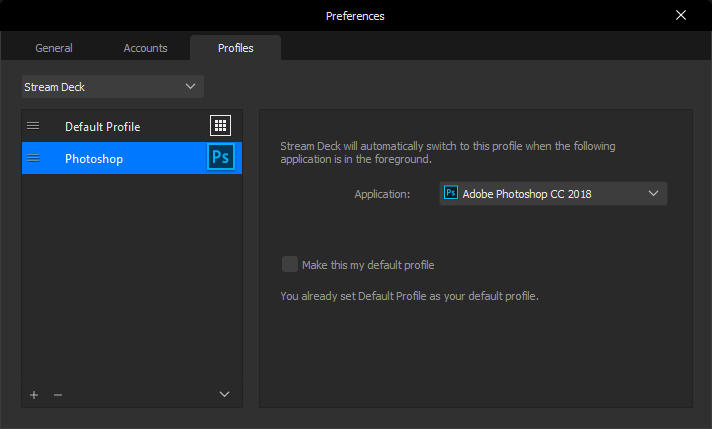Click the "Make this my default profile" label
The image size is (712, 429).
click(x=368, y=265)
